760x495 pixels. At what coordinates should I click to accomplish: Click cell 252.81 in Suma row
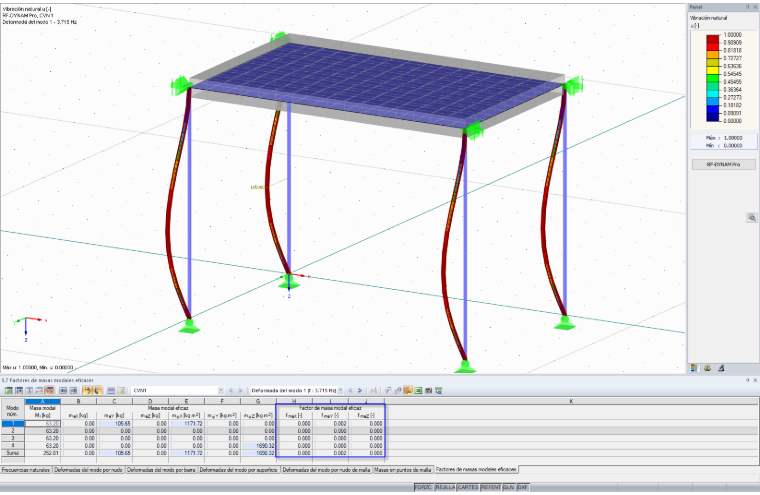(43, 453)
